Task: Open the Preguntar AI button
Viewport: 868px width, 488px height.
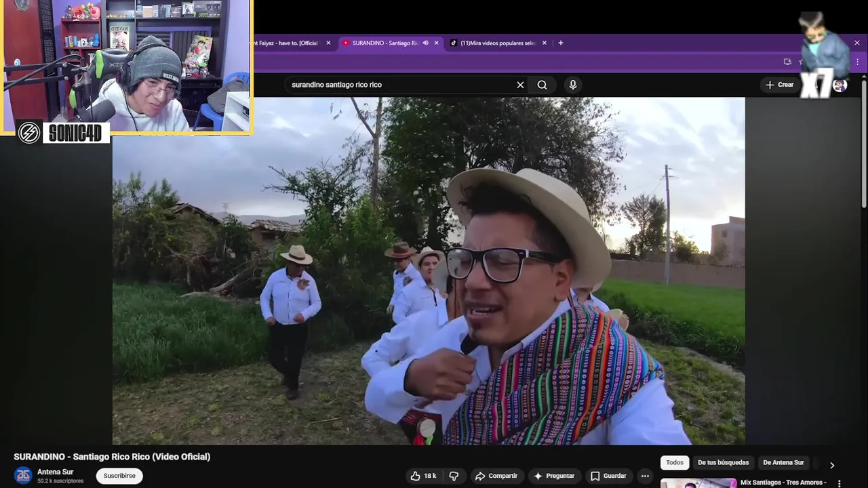Action: (x=555, y=476)
